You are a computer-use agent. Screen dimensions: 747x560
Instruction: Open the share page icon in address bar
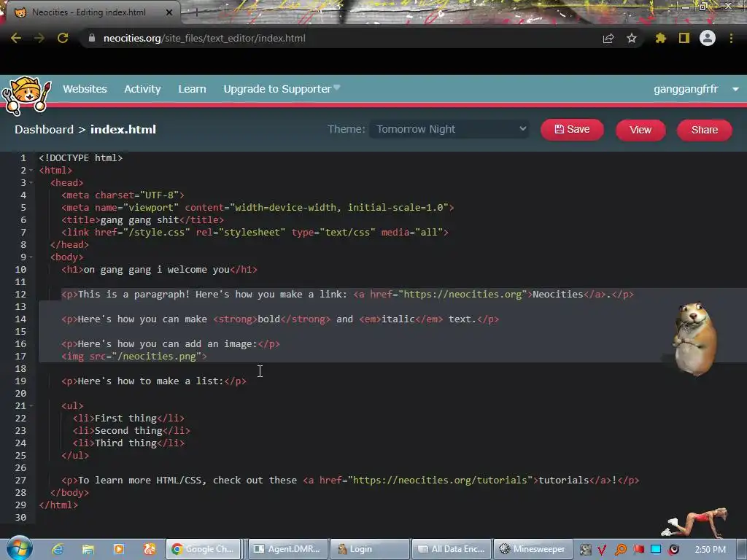[x=608, y=38]
